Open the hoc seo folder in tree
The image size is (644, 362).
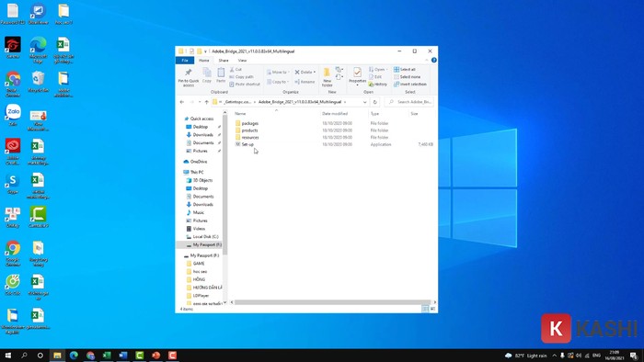[197, 271]
